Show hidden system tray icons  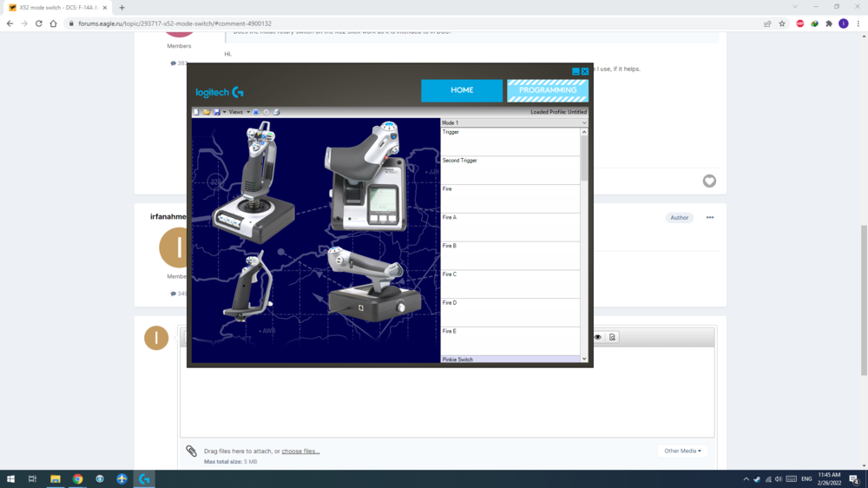tap(746, 479)
